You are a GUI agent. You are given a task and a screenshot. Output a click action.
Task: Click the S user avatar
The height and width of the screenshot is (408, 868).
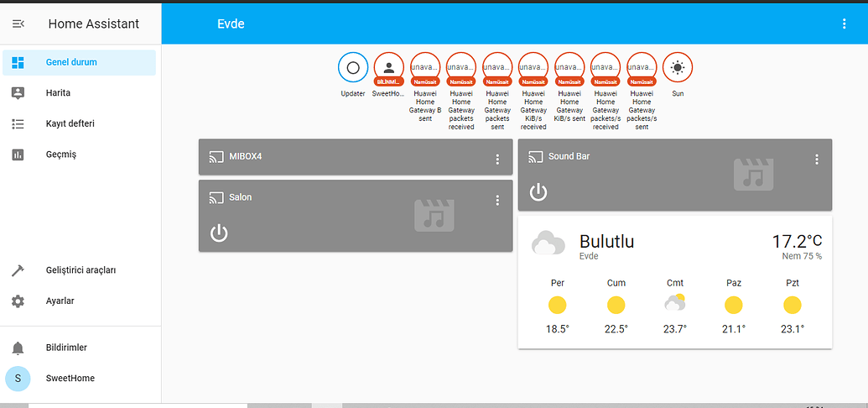click(x=18, y=378)
